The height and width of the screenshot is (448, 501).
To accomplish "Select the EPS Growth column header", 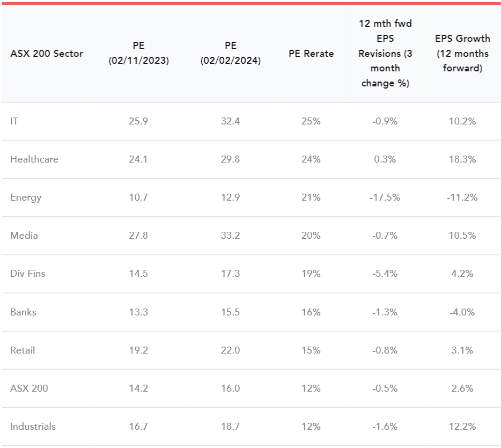I will point(462,54).
